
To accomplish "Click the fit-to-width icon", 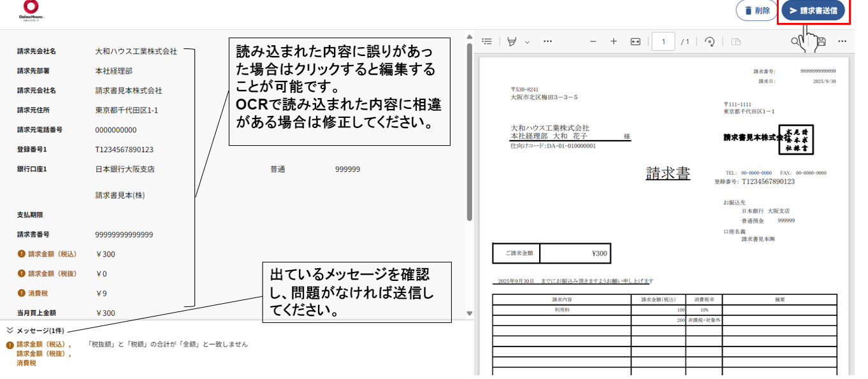I will point(635,41).
